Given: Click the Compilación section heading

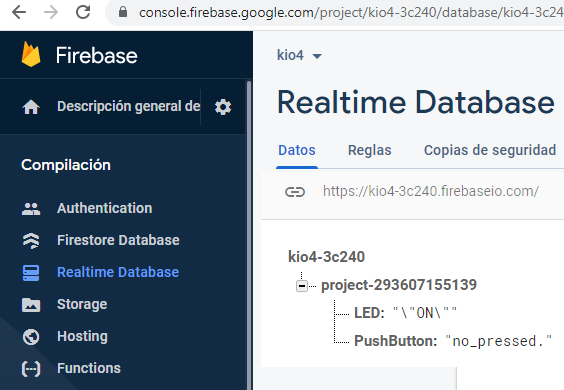Looking at the screenshot, I should [66, 165].
